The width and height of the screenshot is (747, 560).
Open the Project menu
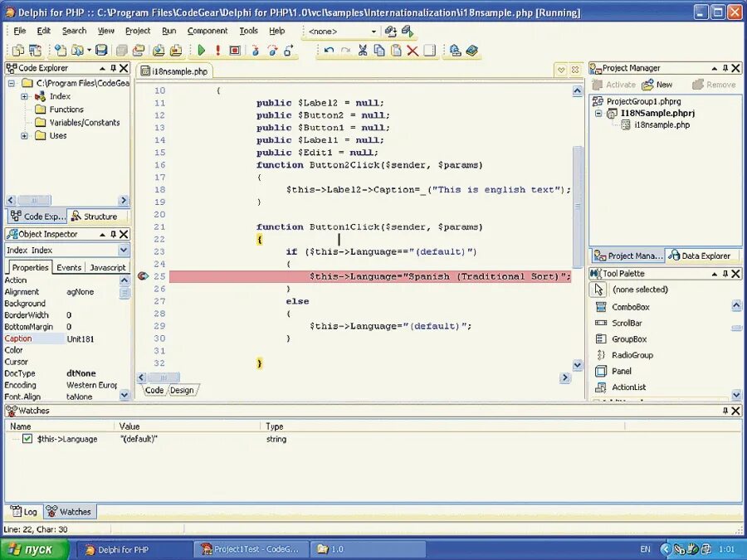(138, 31)
